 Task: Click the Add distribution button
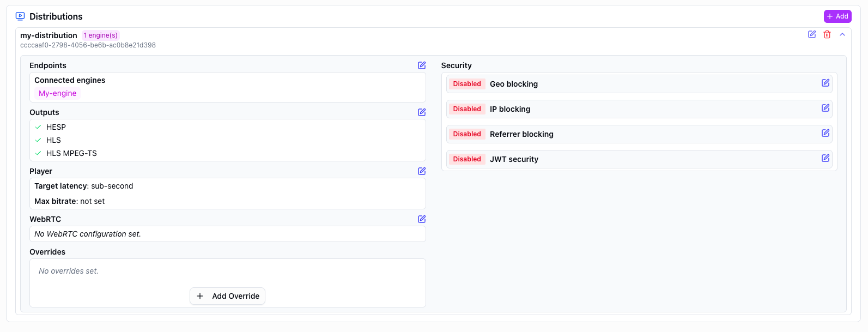[x=837, y=16]
